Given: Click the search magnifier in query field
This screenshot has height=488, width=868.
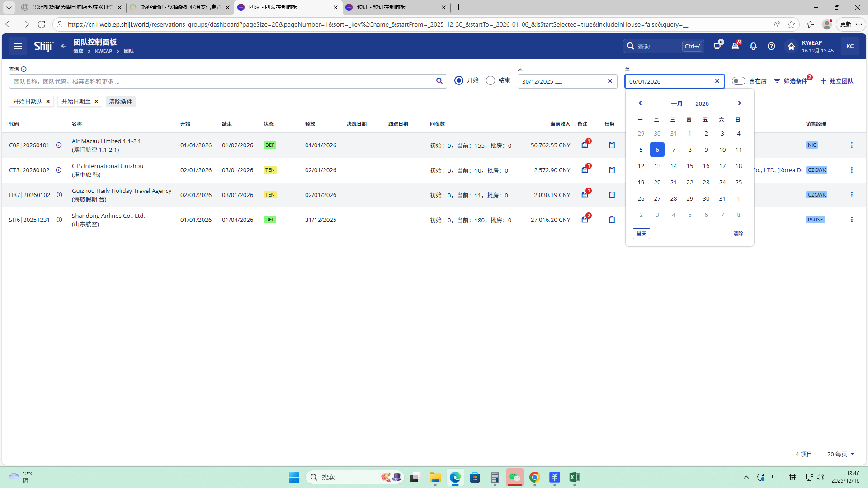Looking at the screenshot, I should (439, 81).
